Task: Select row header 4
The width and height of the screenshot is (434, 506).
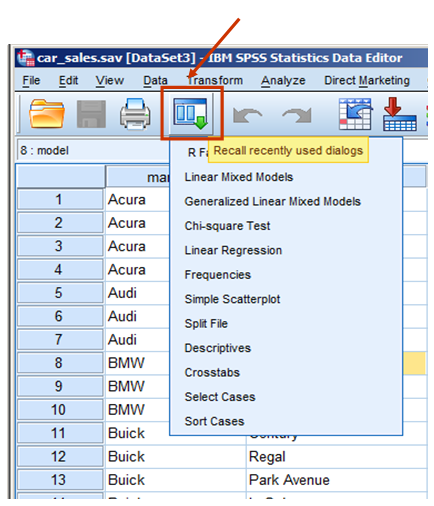Action: 60,270
